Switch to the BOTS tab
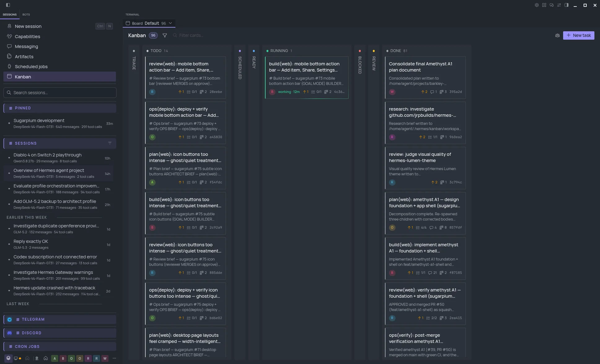 (x=26, y=15)
